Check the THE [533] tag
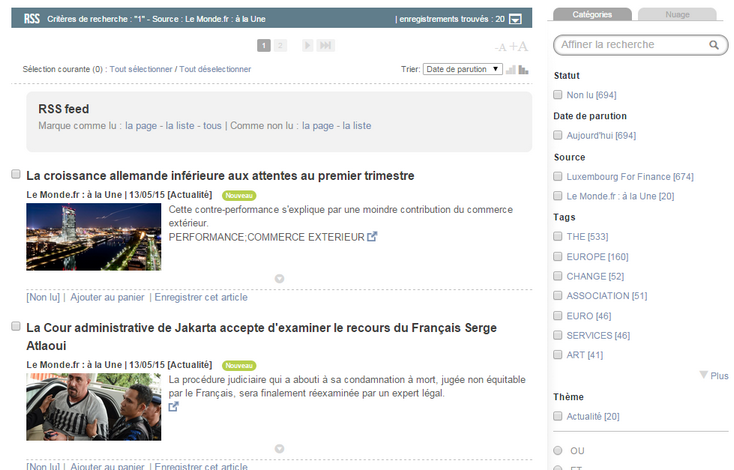734x470 pixels. pyautogui.click(x=558, y=236)
